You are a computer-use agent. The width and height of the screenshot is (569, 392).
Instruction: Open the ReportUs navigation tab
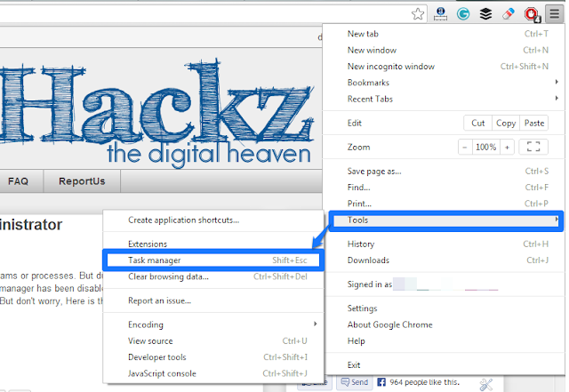click(82, 181)
